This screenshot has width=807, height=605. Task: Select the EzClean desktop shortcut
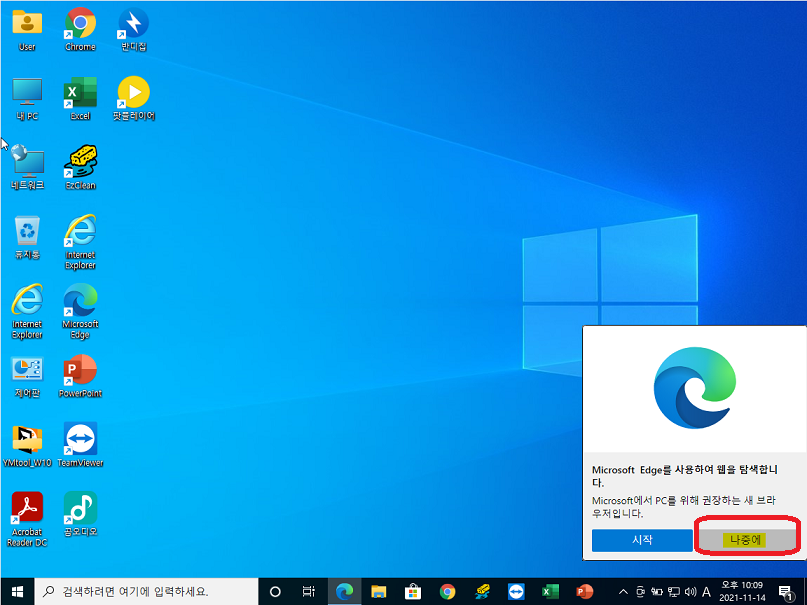pyautogui.click(x=80, y=168)
